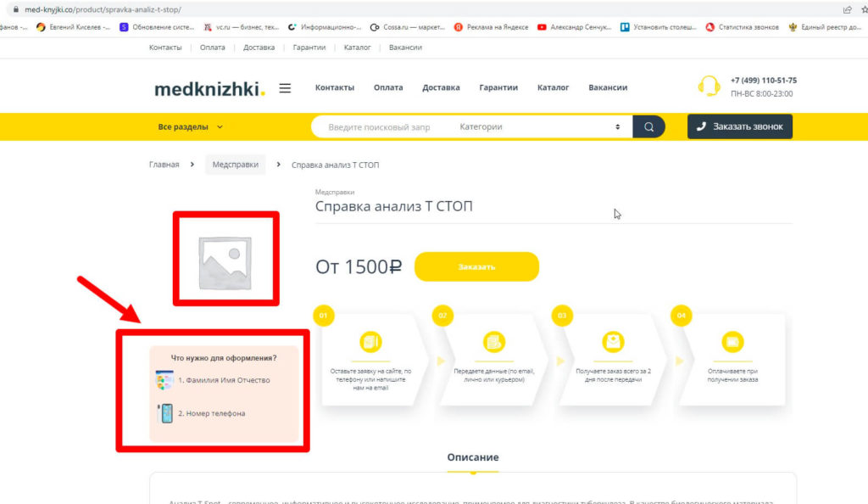Click the product image placeholder
868x504 pixels.
tap(225, 258)
